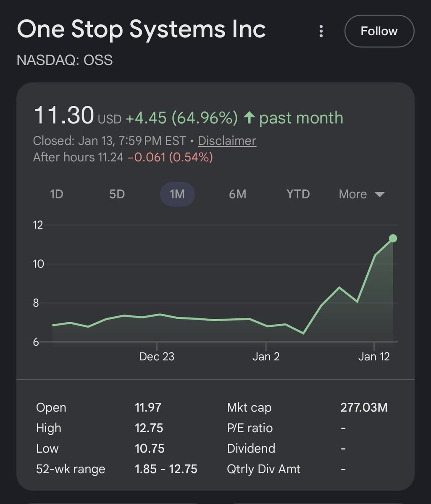Click the 52-wk range label

point(71,469)
